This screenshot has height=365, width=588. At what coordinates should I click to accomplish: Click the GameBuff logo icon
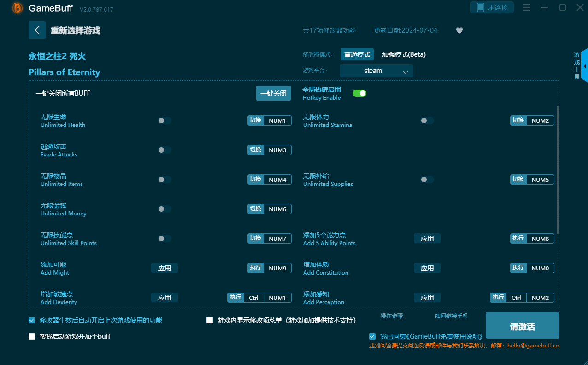point(18,8)
